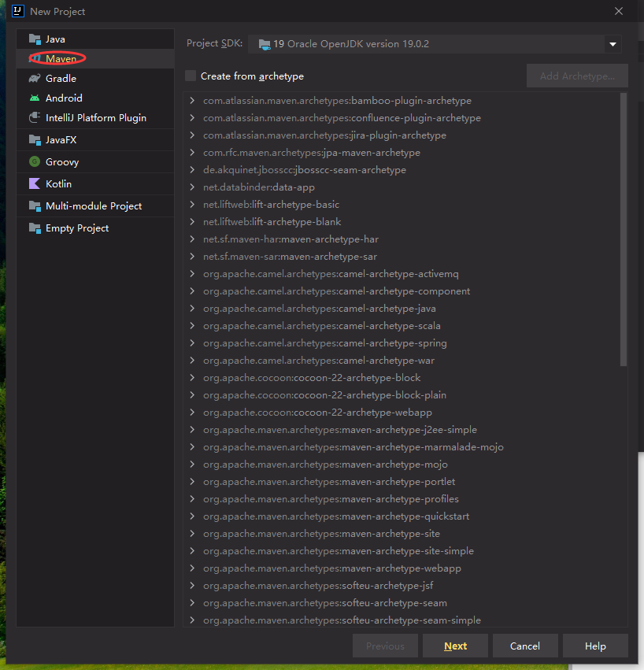The height and width of the screenshot is (670, 644).
Task: Choose JavaFX project type
Action: pos(95,139)
